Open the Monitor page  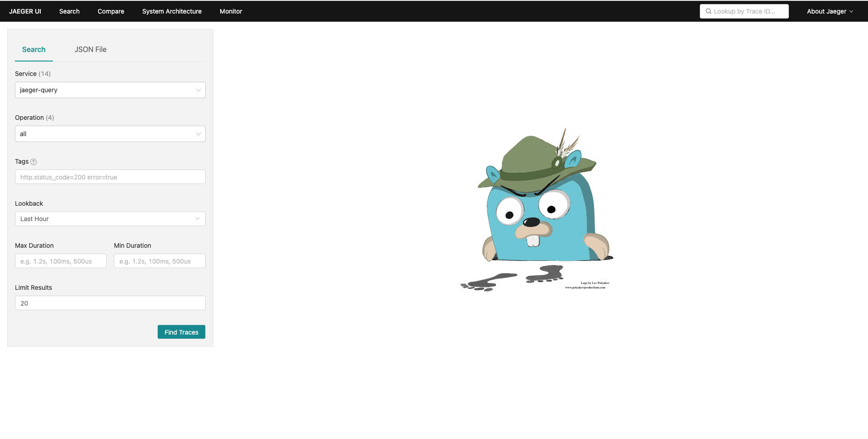(x=231, y=11)
